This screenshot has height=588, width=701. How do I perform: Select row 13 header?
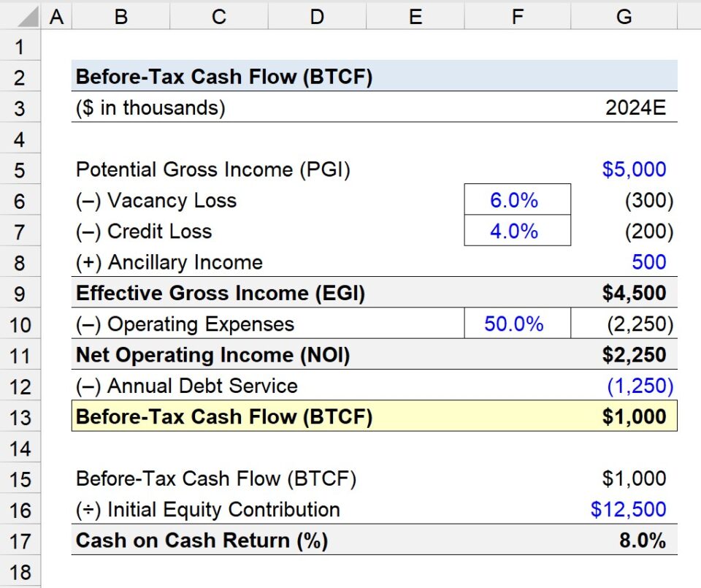tap(20, 416)
